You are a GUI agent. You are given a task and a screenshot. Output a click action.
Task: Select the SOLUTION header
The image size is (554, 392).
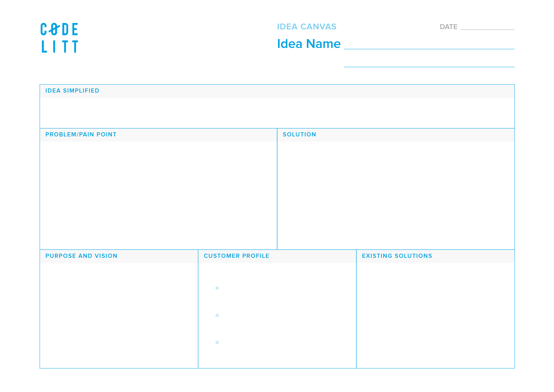[299, 134]
